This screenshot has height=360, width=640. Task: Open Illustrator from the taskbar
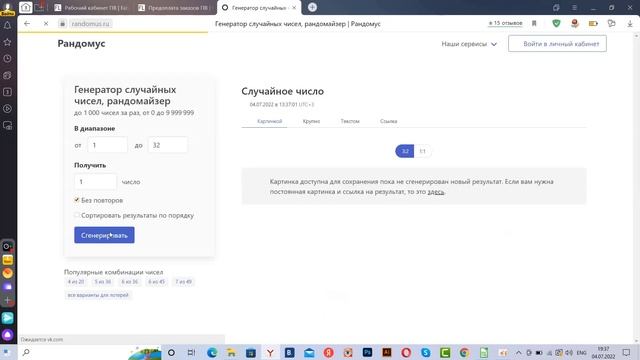click(x=387, y=352)
